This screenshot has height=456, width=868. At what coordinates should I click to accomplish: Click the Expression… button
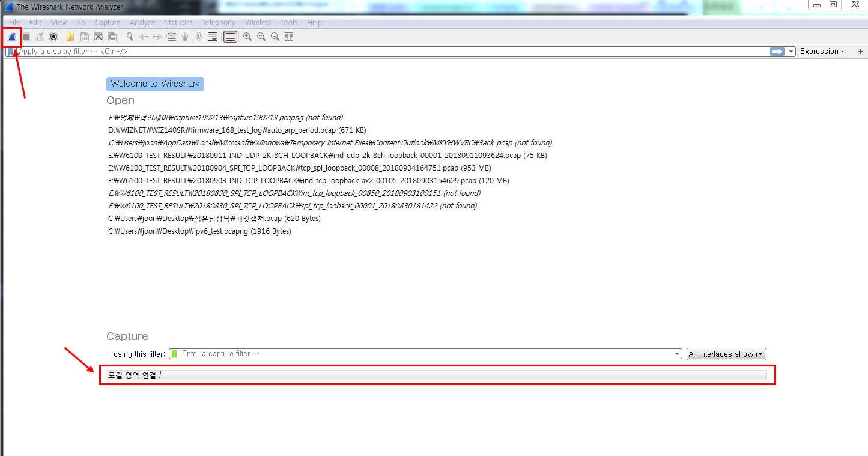823,52
